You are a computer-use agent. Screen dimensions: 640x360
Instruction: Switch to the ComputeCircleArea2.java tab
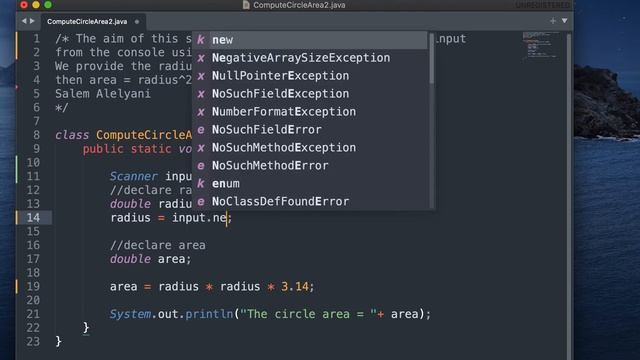[x=87, y=22]
